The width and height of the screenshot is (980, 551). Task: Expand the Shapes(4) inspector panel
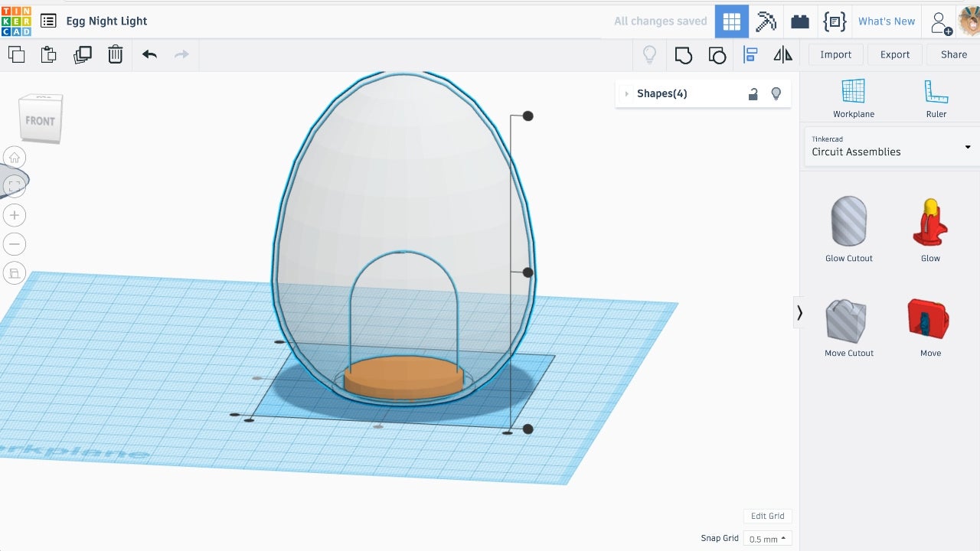pyautogui.click(x=627, y=93)
